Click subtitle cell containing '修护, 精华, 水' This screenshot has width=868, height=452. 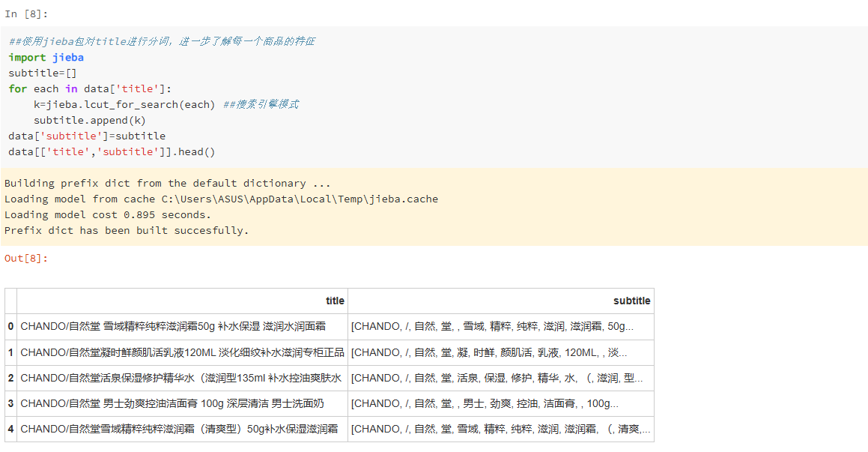tap(501, 378)
